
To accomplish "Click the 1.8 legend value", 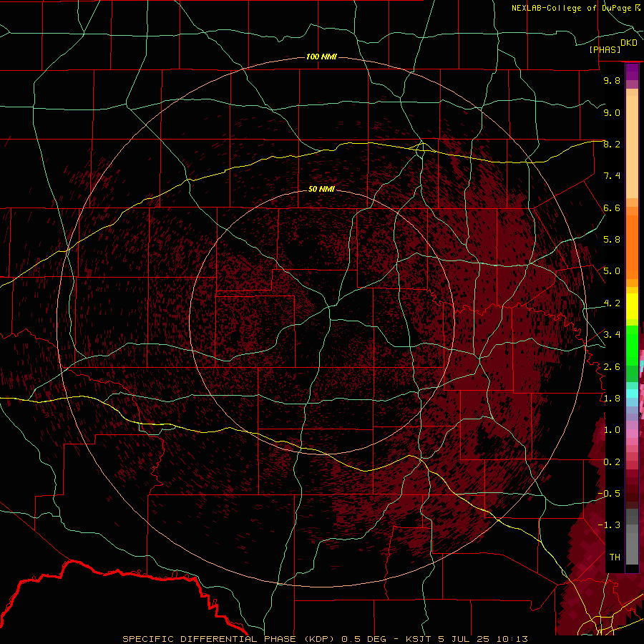I will pos(612,399).
